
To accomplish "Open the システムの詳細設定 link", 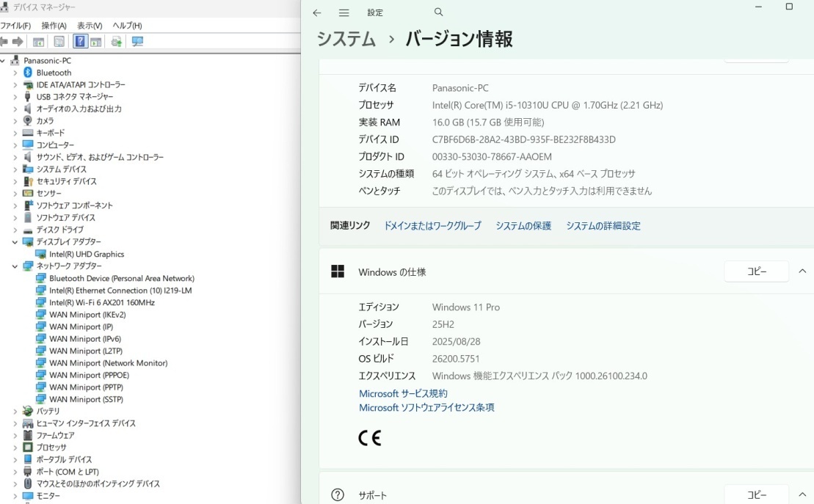I will click(603, 226).
